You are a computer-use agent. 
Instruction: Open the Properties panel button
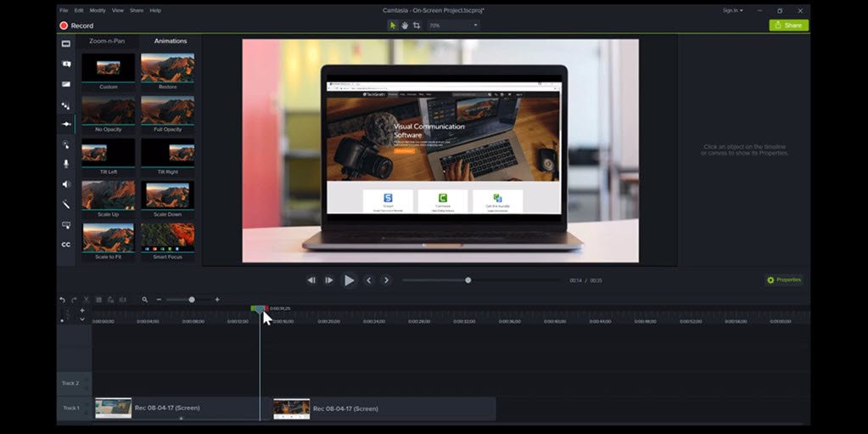pyautogui.click(x=784, y=280)
